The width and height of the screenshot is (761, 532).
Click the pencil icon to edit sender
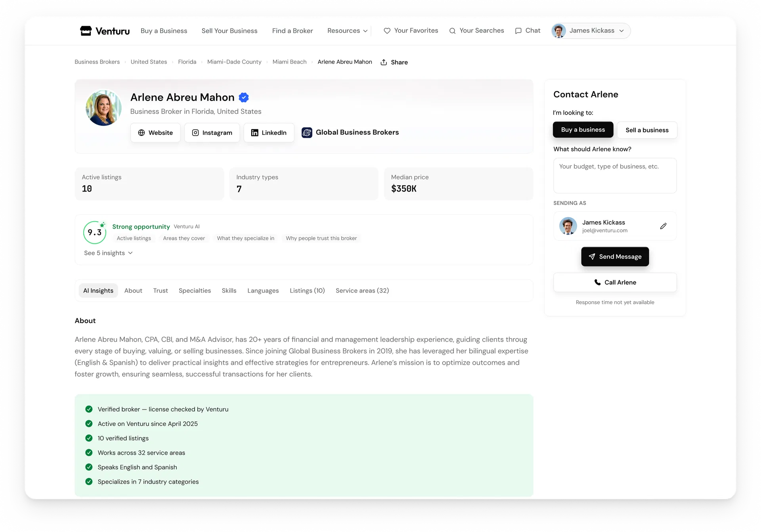pyautogui.click(x=663, y=226)
